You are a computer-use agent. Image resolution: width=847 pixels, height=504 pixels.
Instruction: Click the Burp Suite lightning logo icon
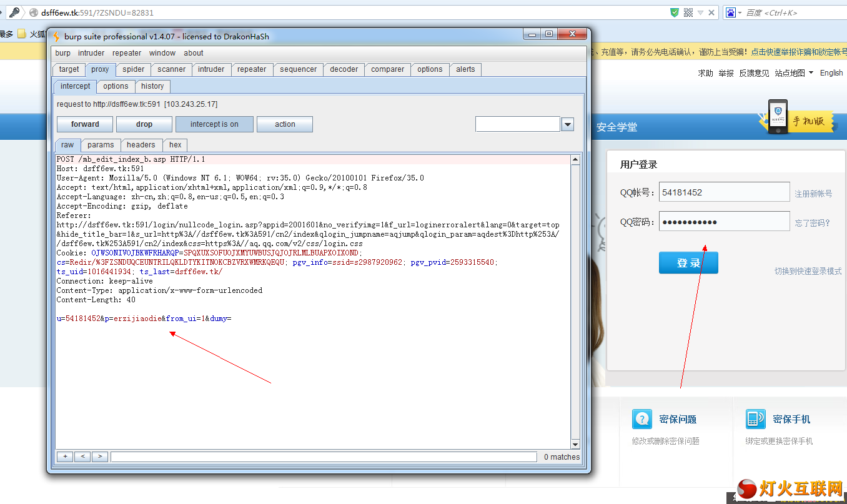click(56, 36)
